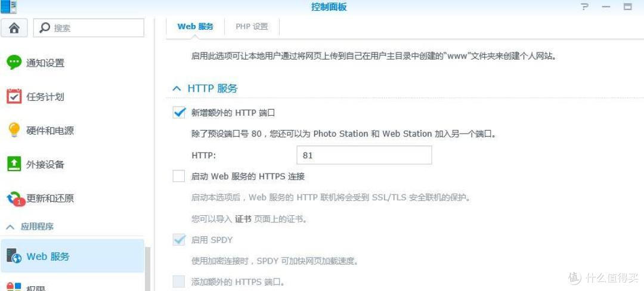Open the notification settings green chat icon
644x291 pixels.
[14, 63]
